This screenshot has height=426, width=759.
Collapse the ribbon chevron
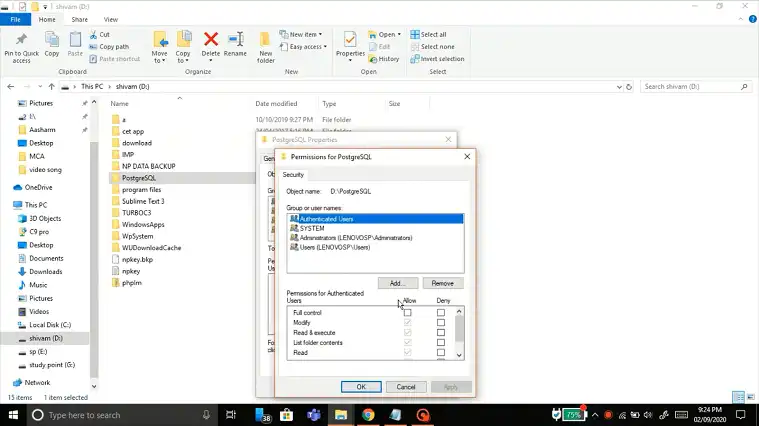click(741, 19)
